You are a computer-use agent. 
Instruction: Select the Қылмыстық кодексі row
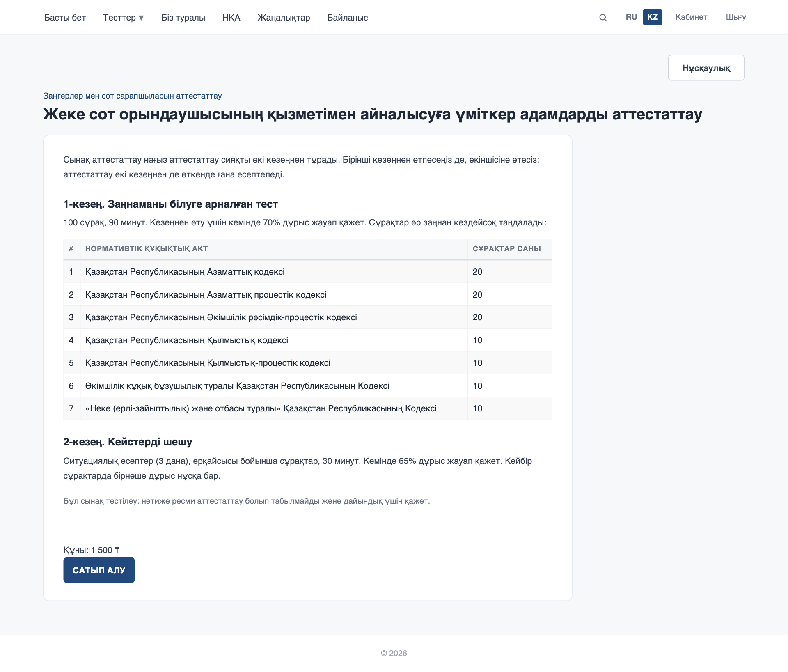[308, 340]
